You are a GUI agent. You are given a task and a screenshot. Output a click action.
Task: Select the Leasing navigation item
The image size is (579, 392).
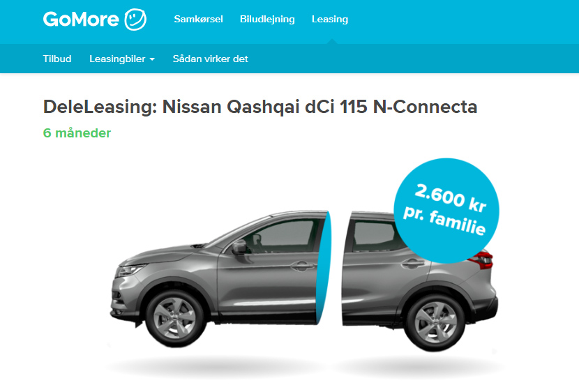(x=330, y=20)
